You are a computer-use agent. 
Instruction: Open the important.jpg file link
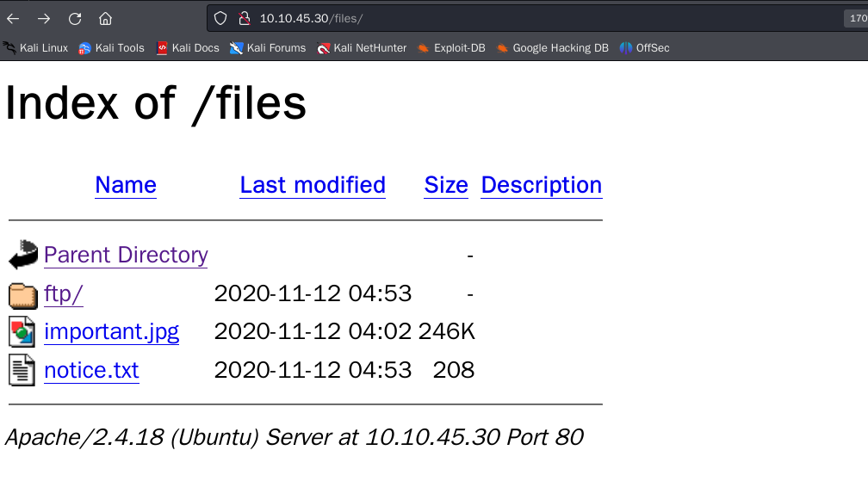click(x=111, y=332)
